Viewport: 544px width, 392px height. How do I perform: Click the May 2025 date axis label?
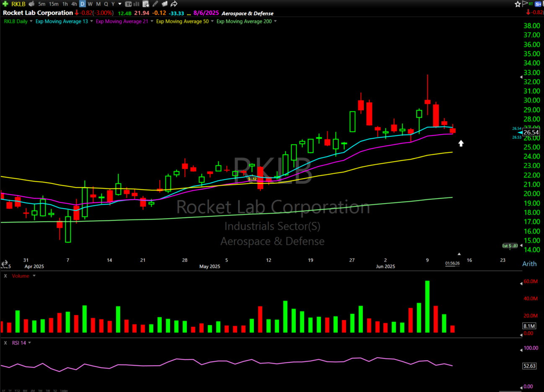210,266
